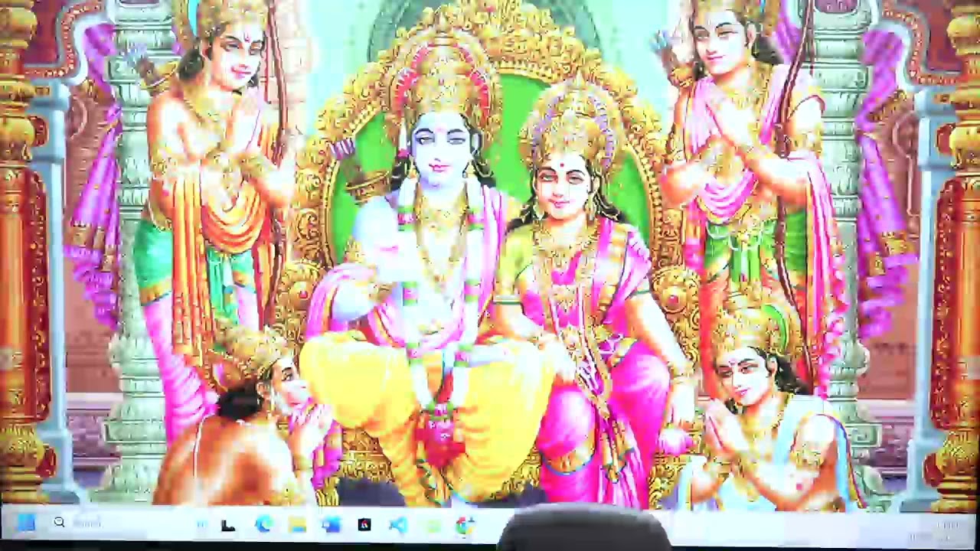Click the dark icon left of Edge
This screenshot has height=551, width=980.
pos(227,525)
